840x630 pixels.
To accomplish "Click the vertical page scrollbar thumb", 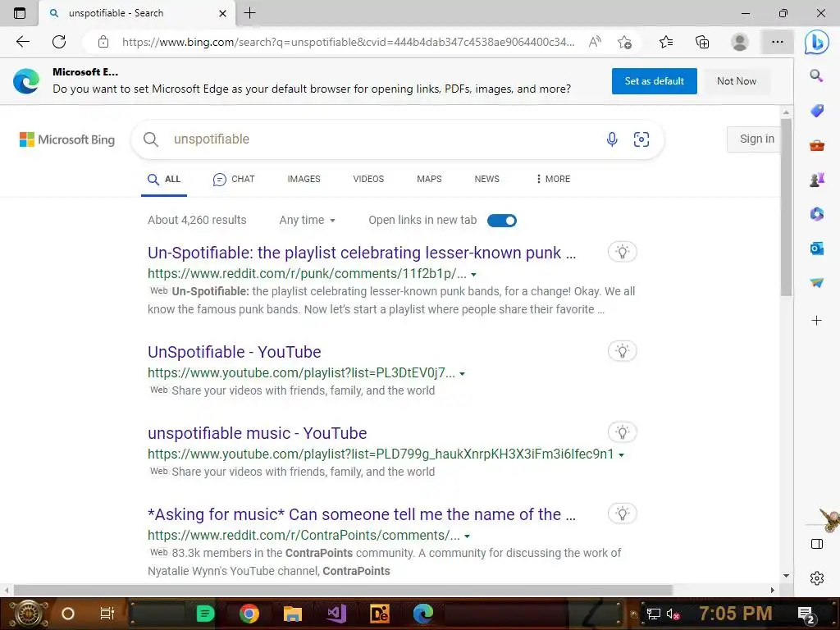I will pyautogui.click(x=786, y=208).
